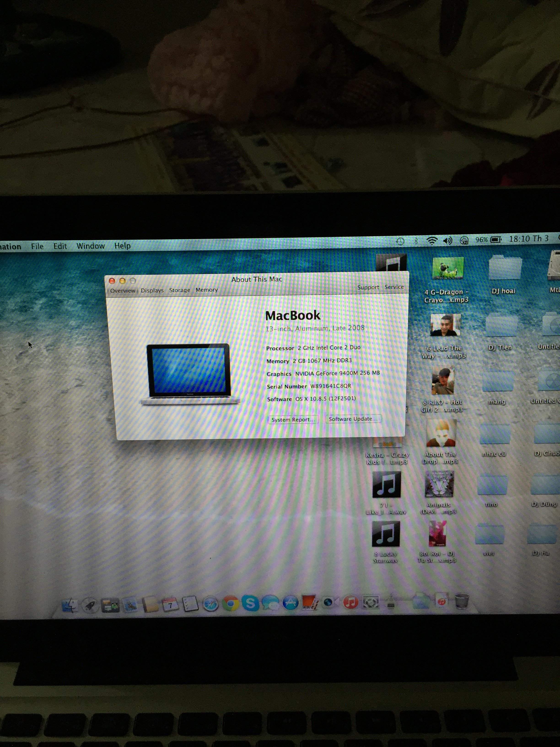The width and height of the screenshot is (560, 747).
Task: Open the Window menu
Action: point(90,246)
